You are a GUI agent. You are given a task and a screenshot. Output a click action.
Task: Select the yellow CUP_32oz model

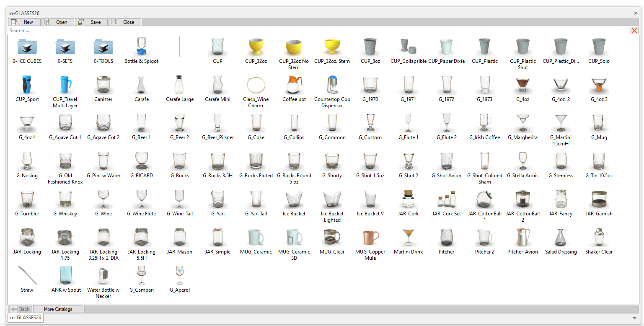(x=256, y=47)
